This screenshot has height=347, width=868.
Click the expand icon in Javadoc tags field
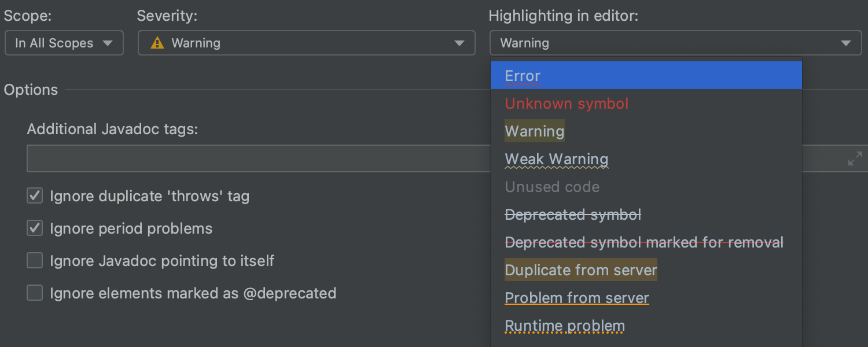(x=855, y=159)
